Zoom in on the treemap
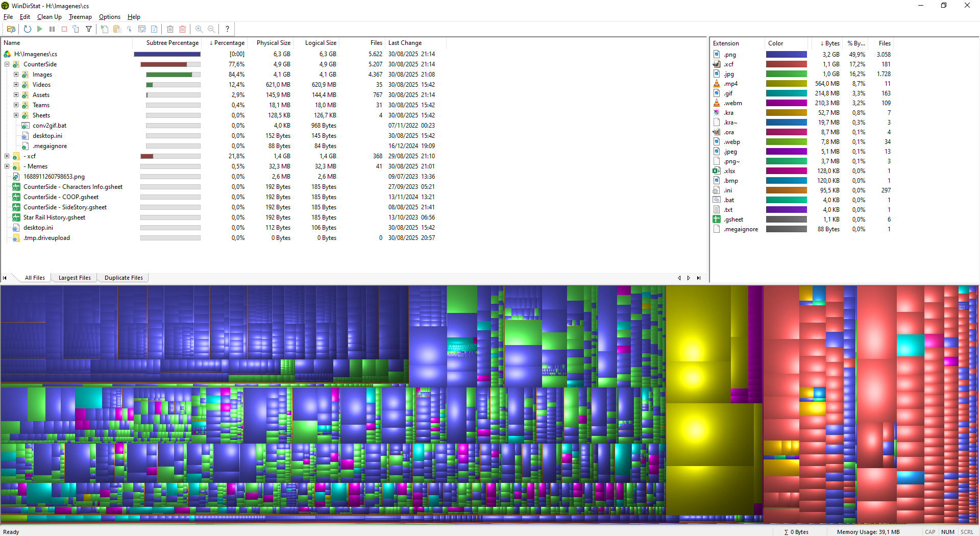The image size is (980, 536). click(199, 29)
